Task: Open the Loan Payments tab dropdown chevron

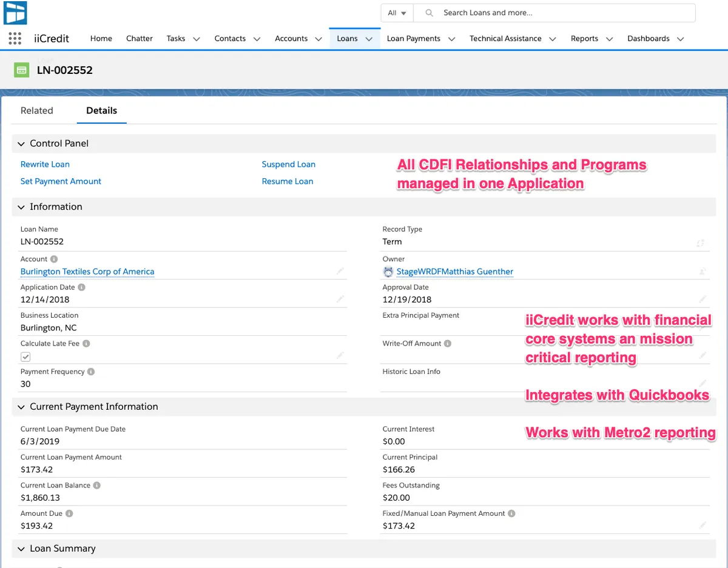Action: tap(451, 39)
